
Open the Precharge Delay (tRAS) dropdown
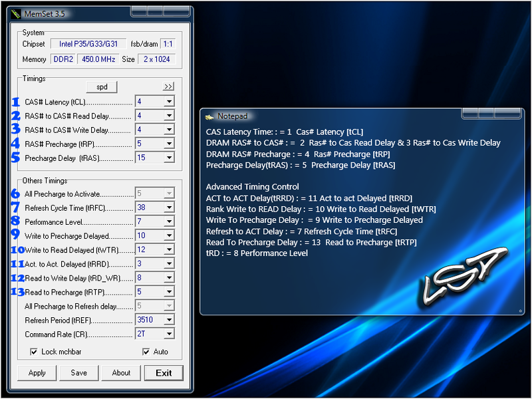pos(169,158)
